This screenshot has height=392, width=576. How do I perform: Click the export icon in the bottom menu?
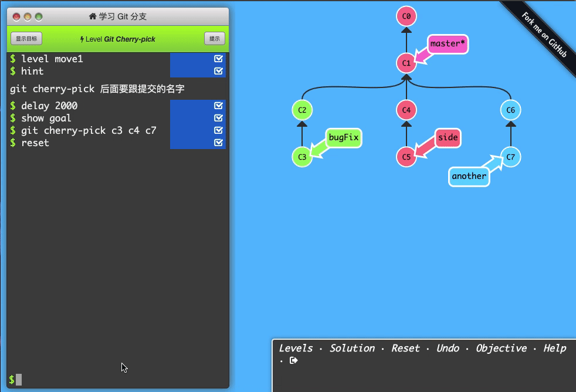click(293, 361)
